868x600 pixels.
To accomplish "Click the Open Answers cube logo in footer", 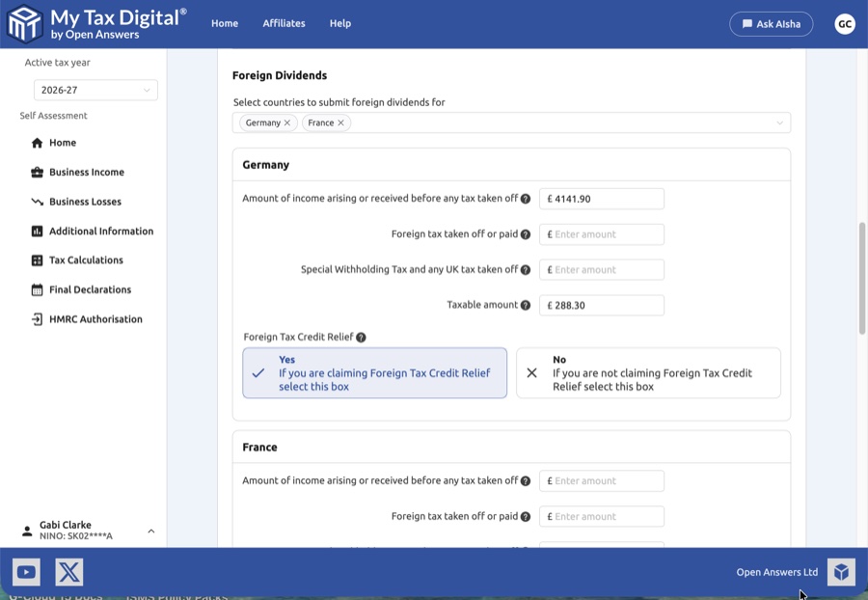I will pyautogui.click(x=841, y=572).
